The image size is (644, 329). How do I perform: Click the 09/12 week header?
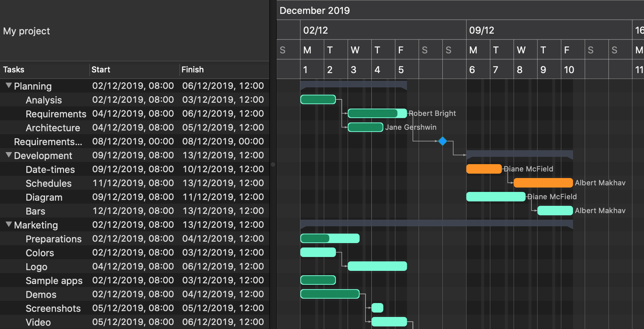[482, 30]
